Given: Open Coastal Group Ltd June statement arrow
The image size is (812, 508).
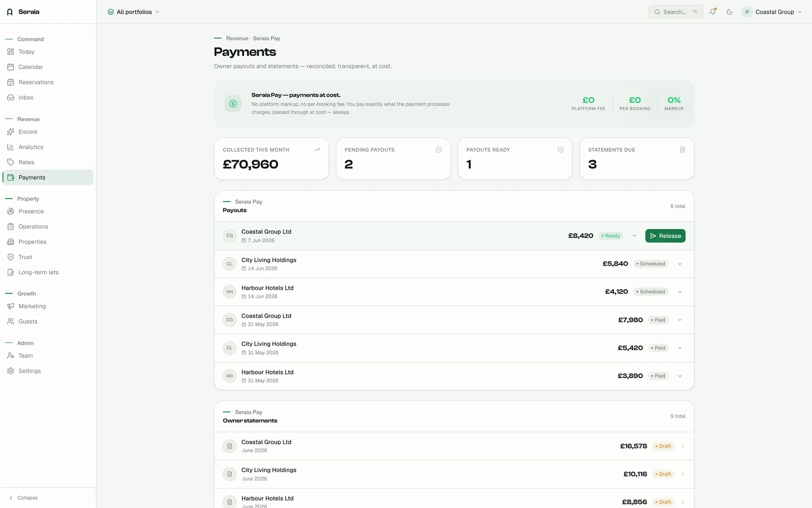Looking at the screenshot, I should [683, 446].
